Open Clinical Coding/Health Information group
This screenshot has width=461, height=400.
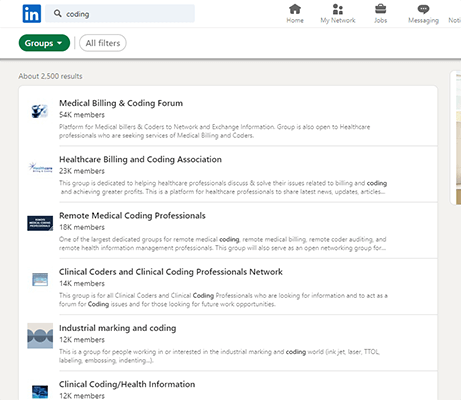click(x=127, y=384)
